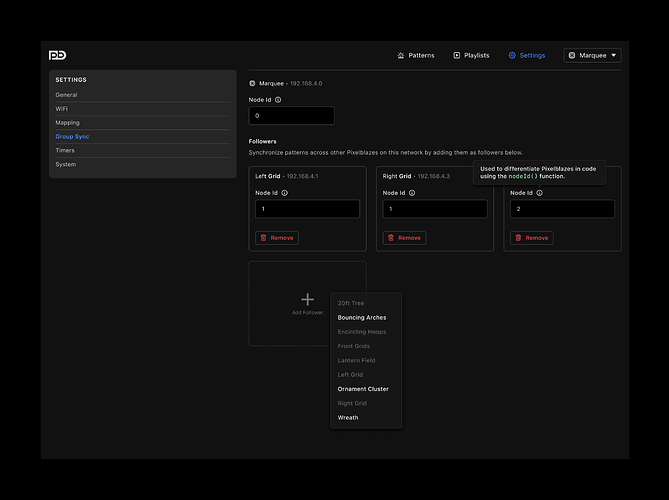The width and height of the screenshot is (669, 500).
Task: Click the Add Follower label
Action: coord(307,313)
